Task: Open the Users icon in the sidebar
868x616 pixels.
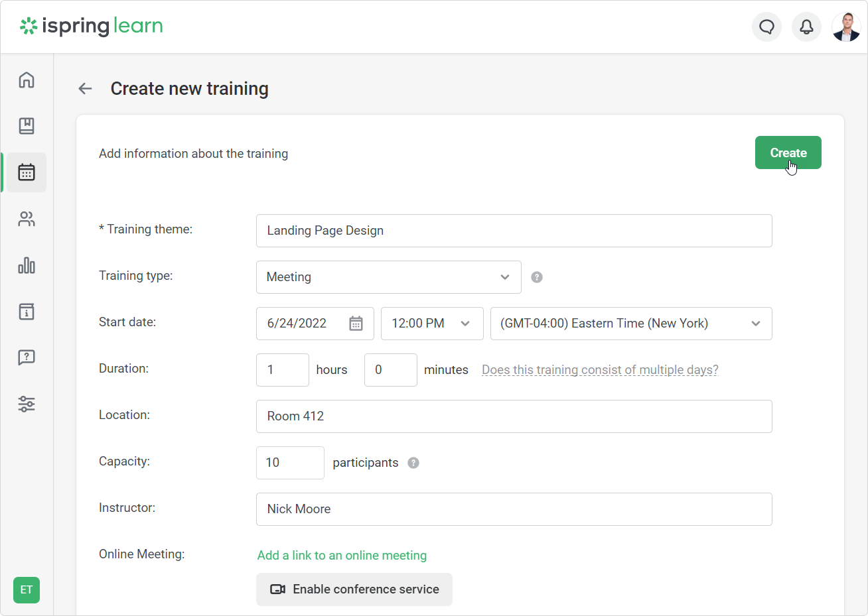Action: (27, 219)
